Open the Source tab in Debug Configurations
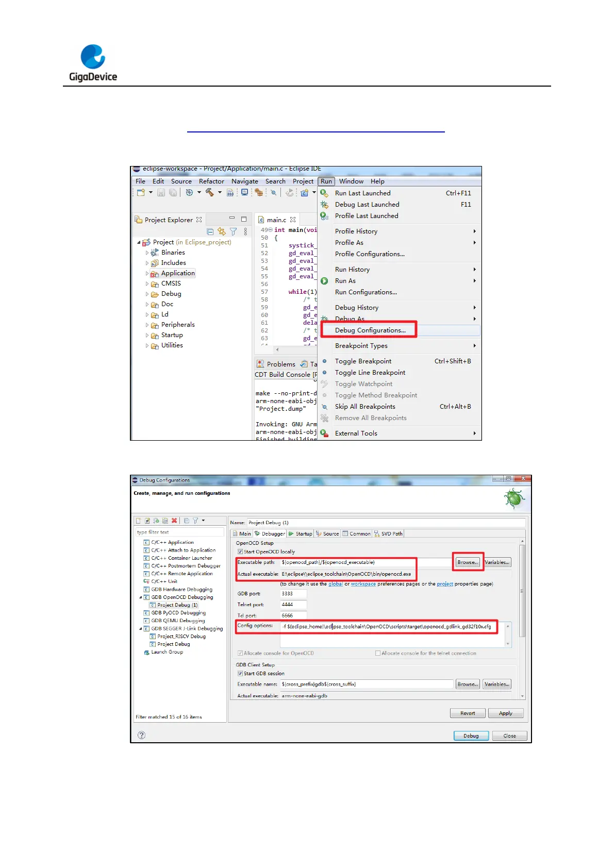The width and height of the screenshot is (614, 868). coord(327,534)
